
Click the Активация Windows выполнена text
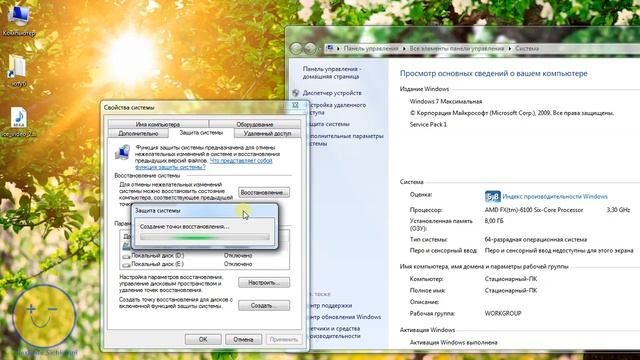click(x=453, y=342)
